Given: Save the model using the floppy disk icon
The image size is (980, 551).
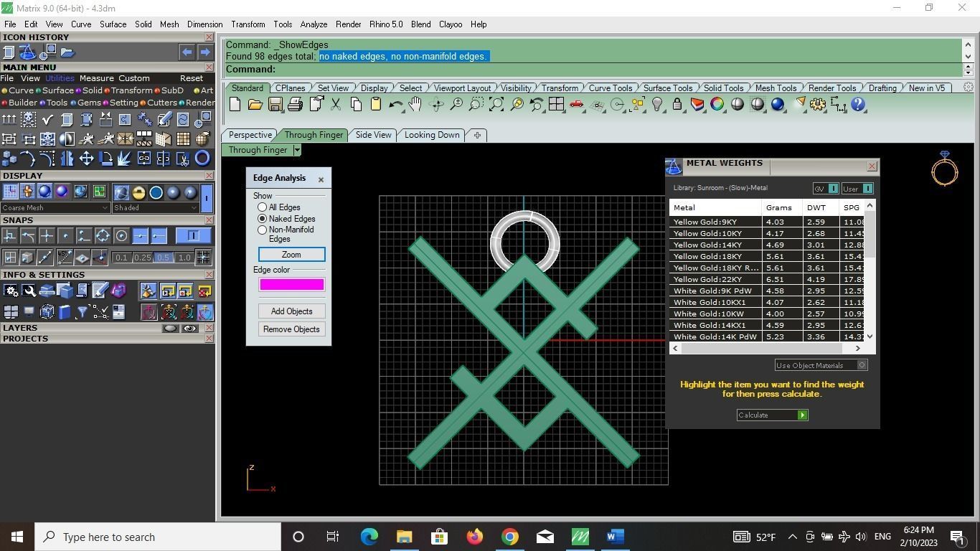Looking at the screenshot, I should coord(275,105).
